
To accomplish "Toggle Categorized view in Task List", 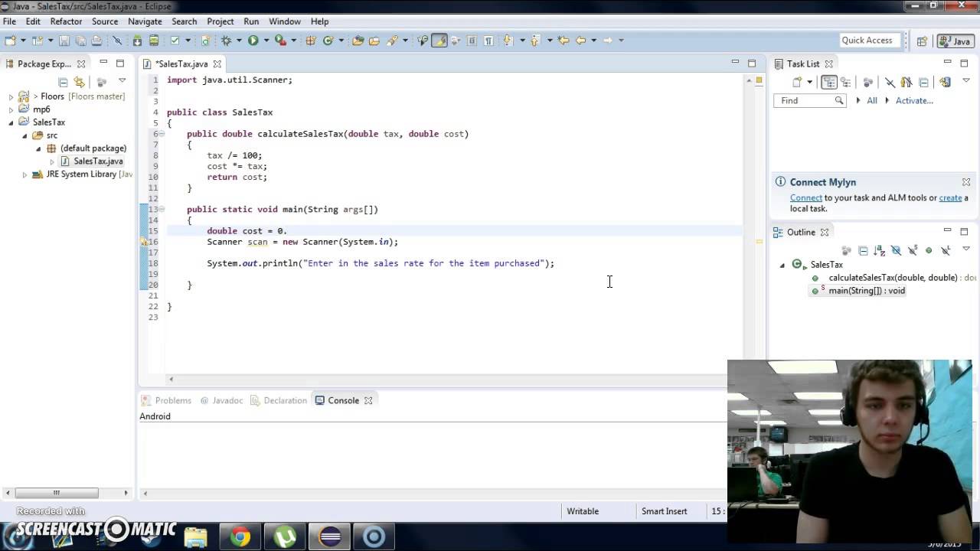I will [829, 82].
